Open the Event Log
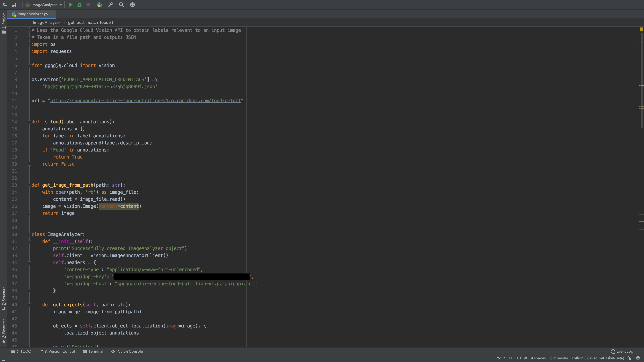Screen dimensions: 644x362 pyautogui.click(x=622, y=351)
